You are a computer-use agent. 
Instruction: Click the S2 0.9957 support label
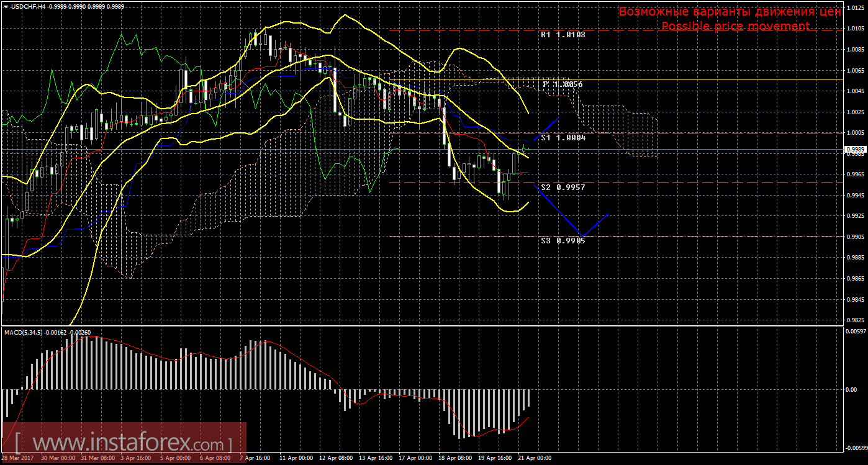tap(563, 187)
